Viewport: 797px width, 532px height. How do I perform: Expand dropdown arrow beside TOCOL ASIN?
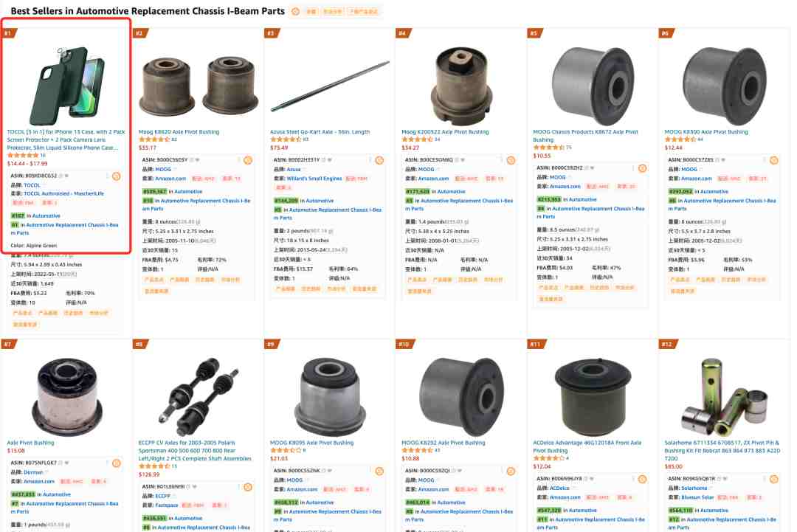point(66,176)
